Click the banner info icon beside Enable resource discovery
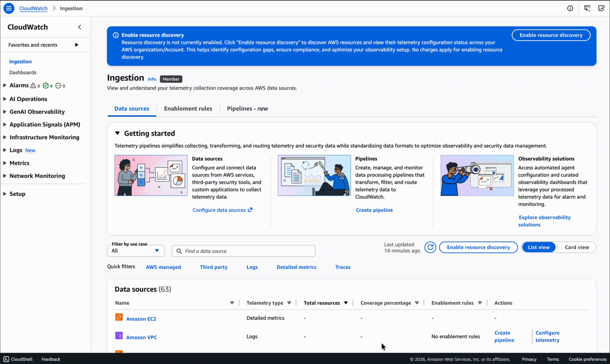 point(116,35)
